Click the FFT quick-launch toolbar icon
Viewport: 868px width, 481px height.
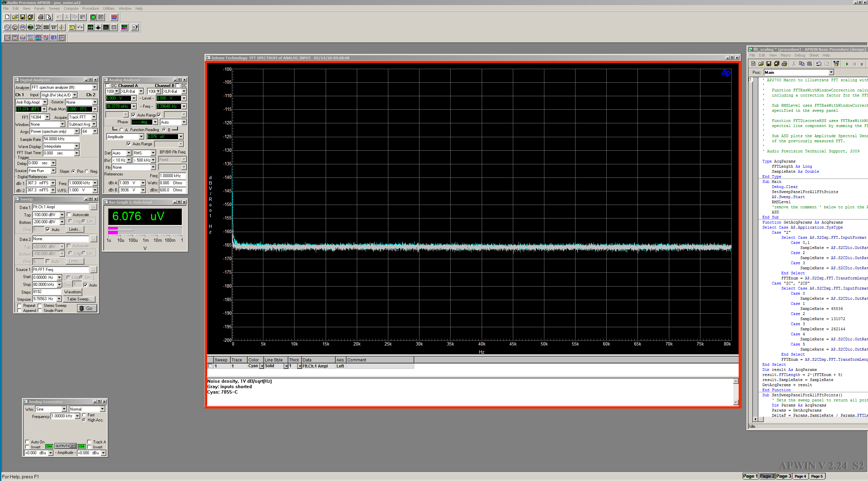point(30,38)
